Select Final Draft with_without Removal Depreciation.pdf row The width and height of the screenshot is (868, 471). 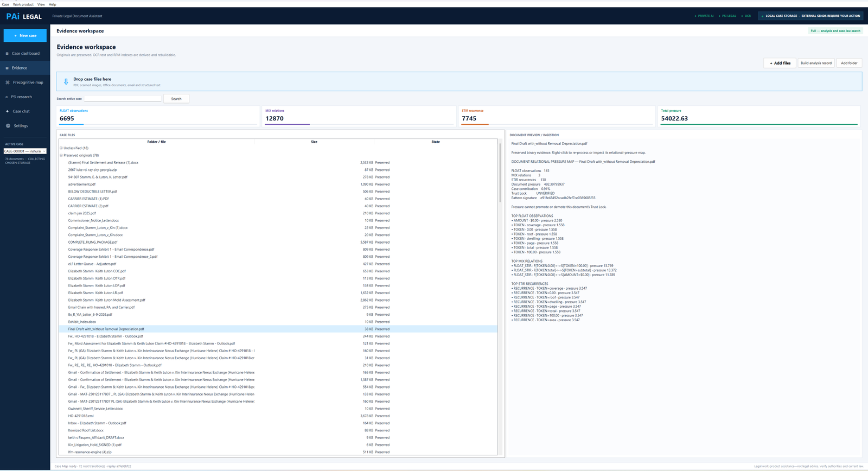point(278,329)
